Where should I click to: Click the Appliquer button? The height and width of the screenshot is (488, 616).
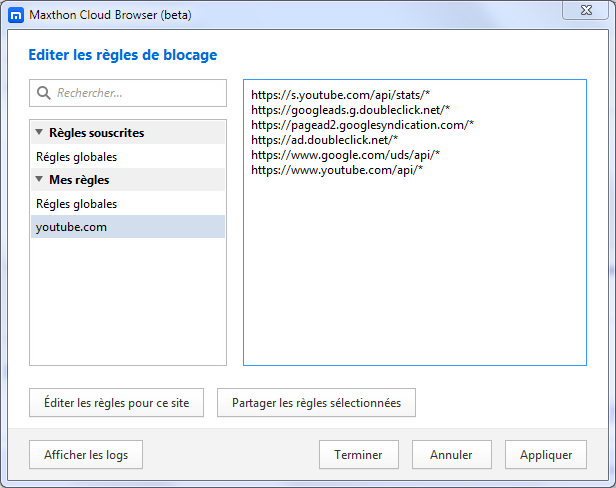[546, 455]
